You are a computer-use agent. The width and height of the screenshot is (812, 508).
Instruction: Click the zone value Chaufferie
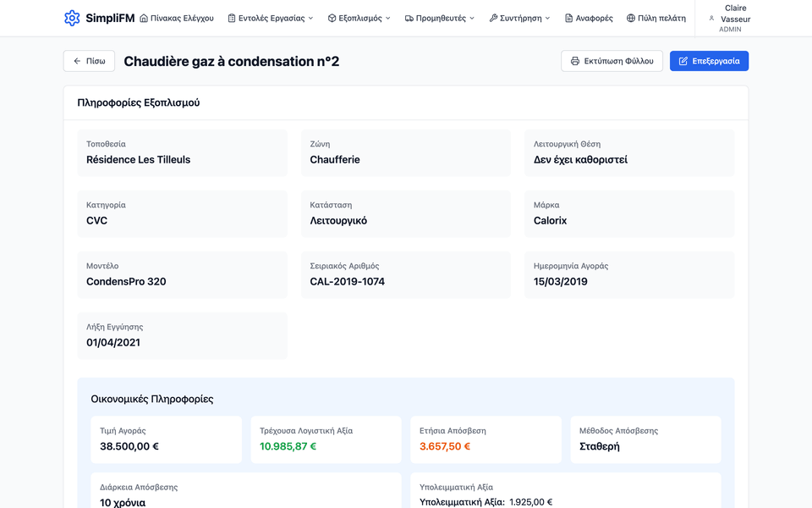click(335, 160)
